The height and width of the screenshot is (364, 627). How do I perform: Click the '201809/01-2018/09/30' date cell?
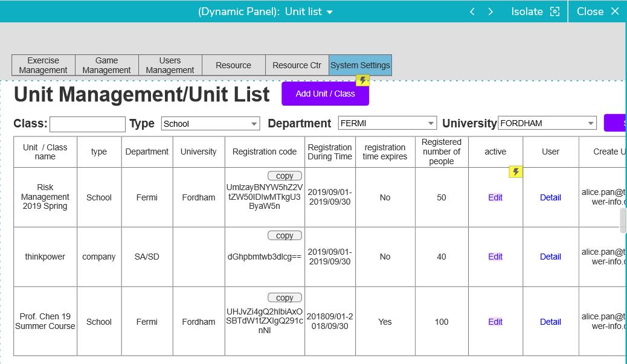330,321
